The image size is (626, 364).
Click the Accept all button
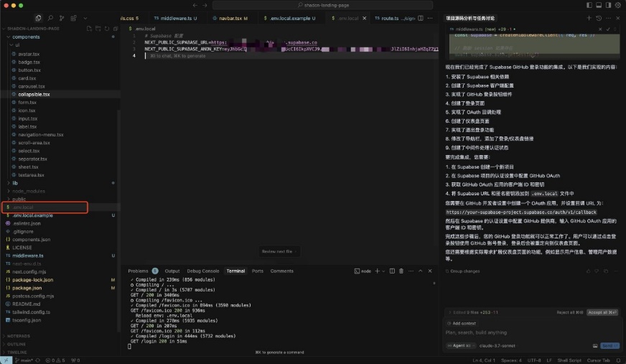coord(600,312)
